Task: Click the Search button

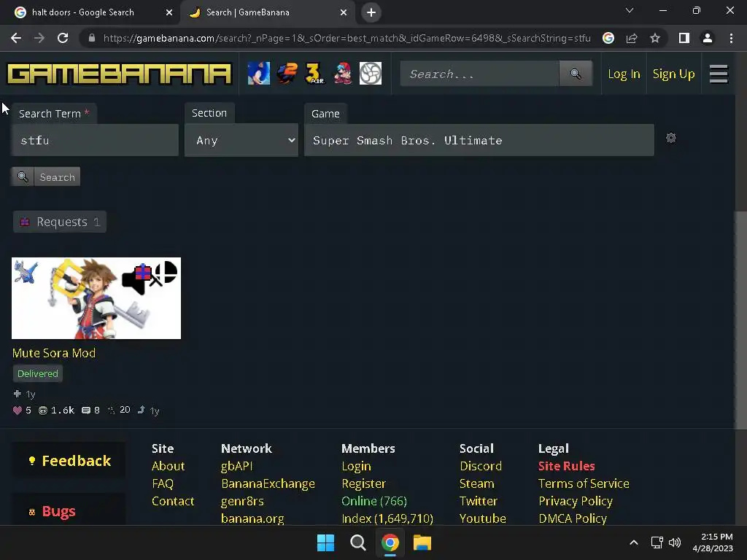Action: click(x=57, y=176)
